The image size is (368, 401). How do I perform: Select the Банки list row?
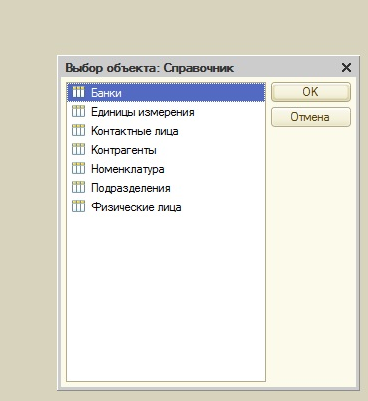(166, 92)
